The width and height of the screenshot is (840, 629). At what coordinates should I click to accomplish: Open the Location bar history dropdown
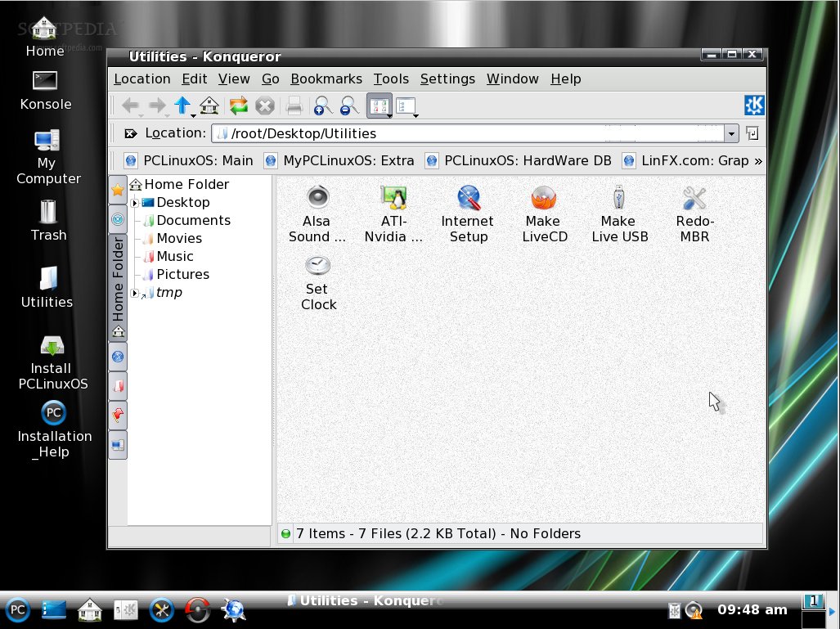(730, 133)
